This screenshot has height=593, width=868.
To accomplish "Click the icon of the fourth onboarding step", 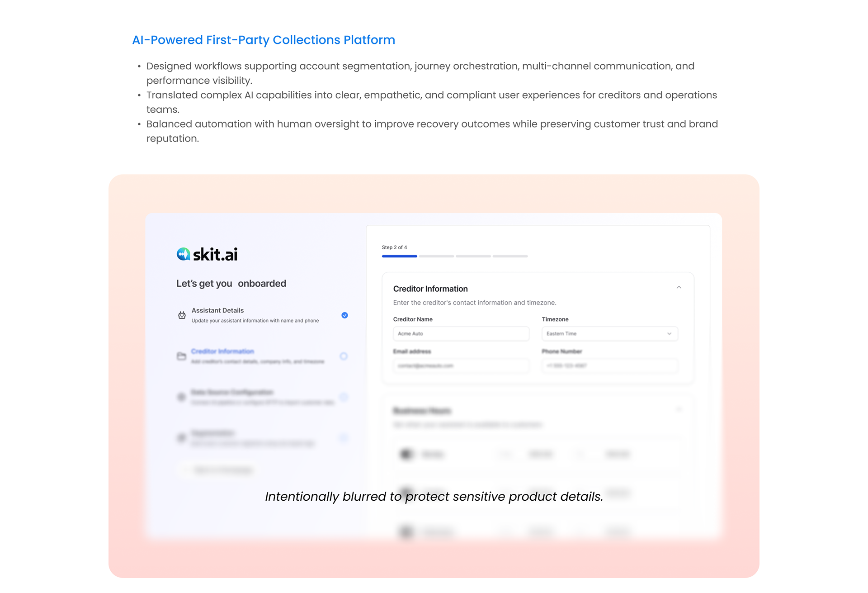I will 181,438.
